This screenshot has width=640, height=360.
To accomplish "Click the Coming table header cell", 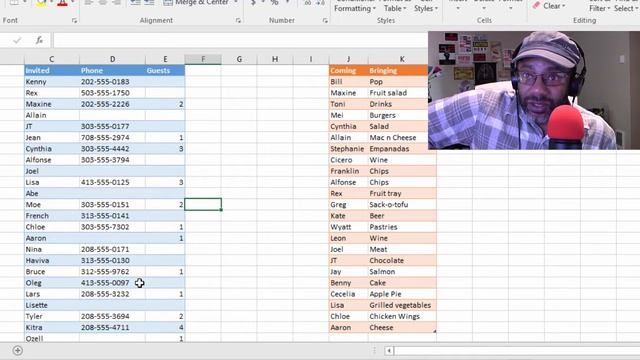I will click(x=348, y=71).
